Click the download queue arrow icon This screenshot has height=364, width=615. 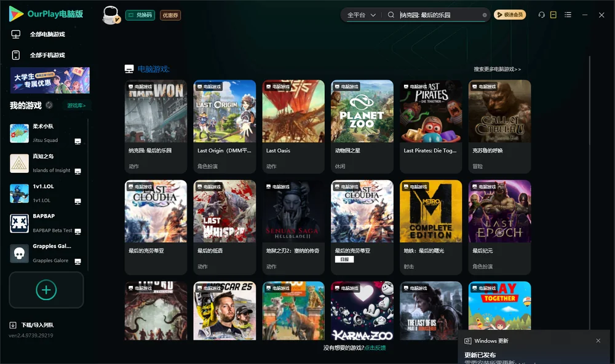[13, 325]
